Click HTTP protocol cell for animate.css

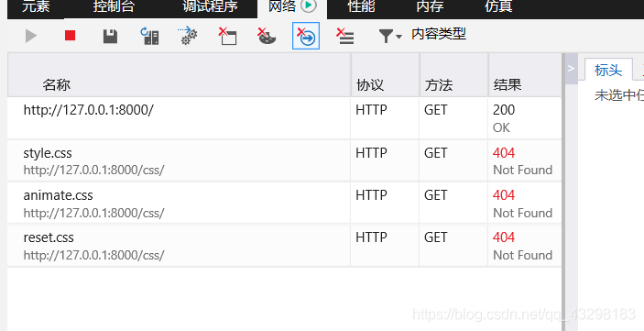tap(386, 203)
